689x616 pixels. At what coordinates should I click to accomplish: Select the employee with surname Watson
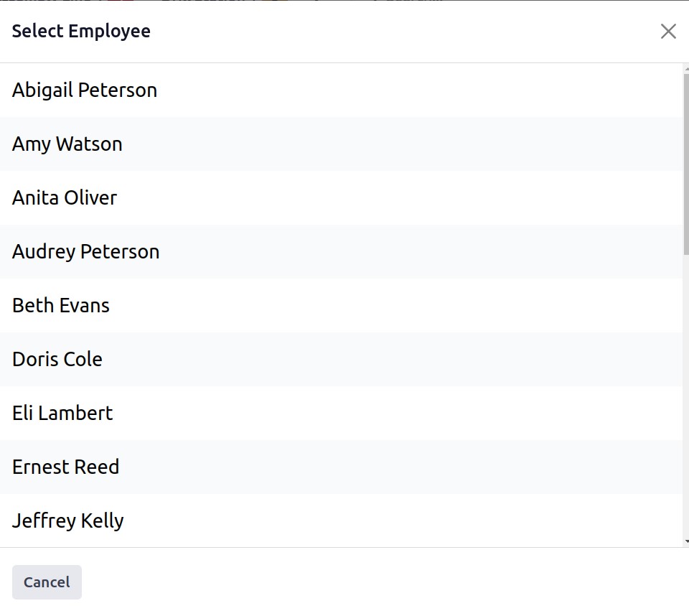click(x=342, y=144)
